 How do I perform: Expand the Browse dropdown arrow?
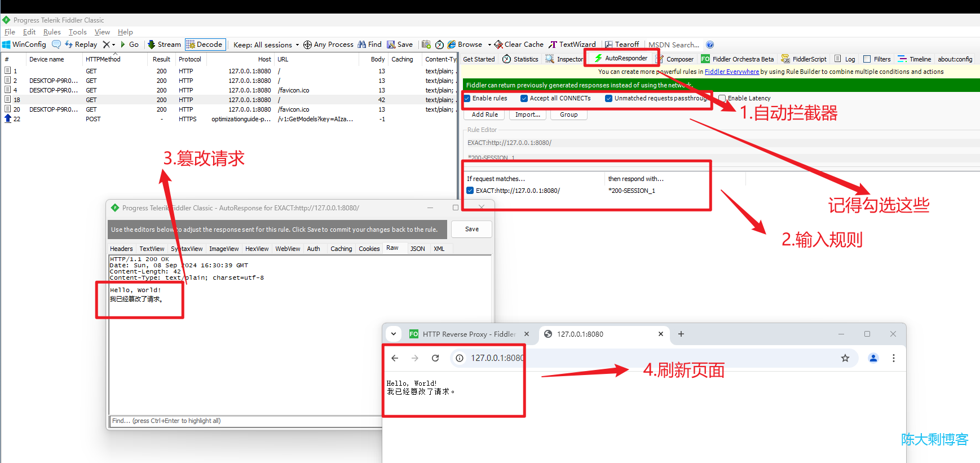click(489, 45)
